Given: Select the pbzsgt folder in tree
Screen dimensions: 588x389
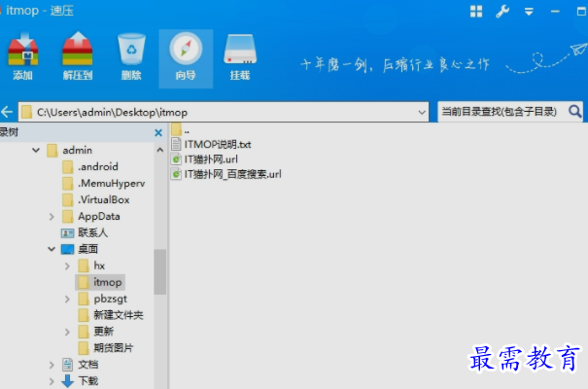Looking at the screenshot, I should coord(103,299).
